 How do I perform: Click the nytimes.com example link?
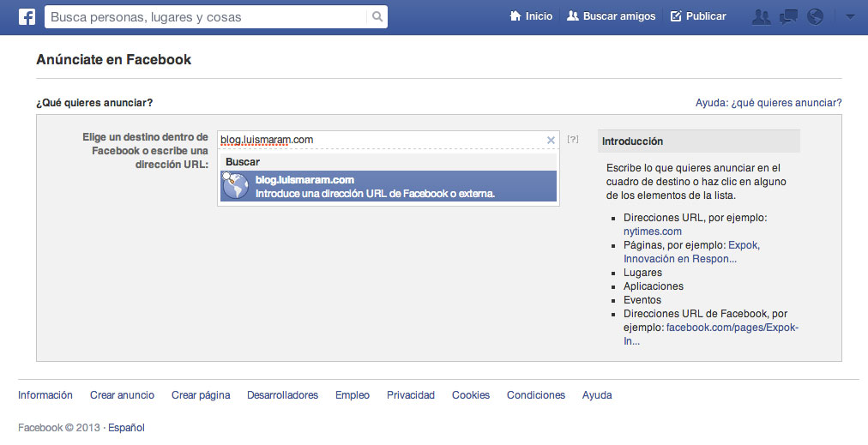pos(652,232)
